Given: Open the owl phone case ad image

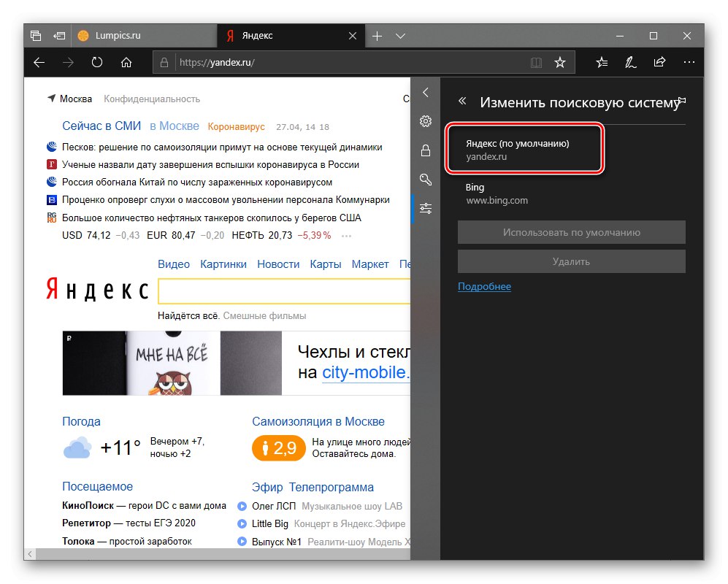Looking at the screenshot, I should tap(172, 363).
